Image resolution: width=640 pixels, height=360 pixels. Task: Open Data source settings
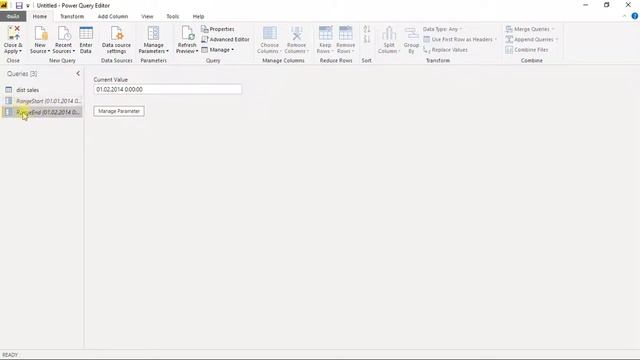116,39
